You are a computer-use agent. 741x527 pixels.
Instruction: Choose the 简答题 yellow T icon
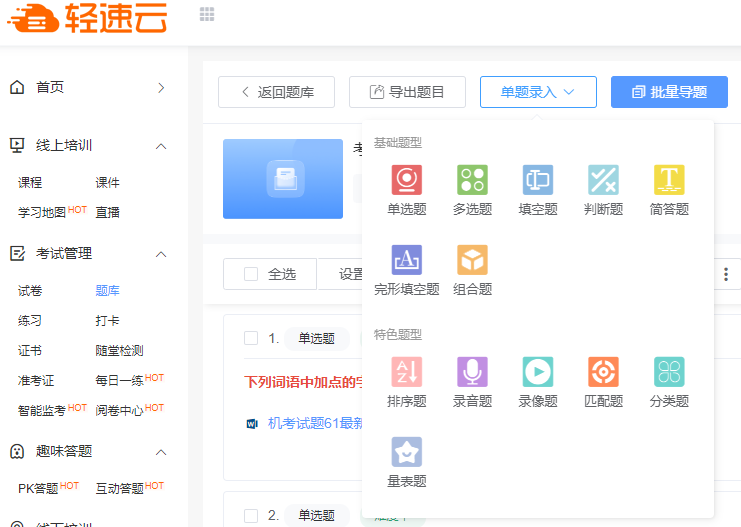(669, 180)
